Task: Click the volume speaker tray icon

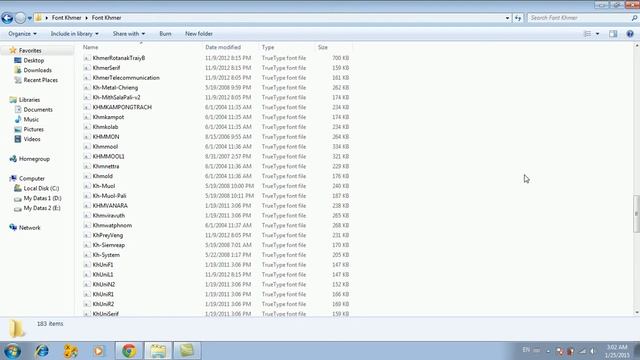Action: [x=592, y=351]
